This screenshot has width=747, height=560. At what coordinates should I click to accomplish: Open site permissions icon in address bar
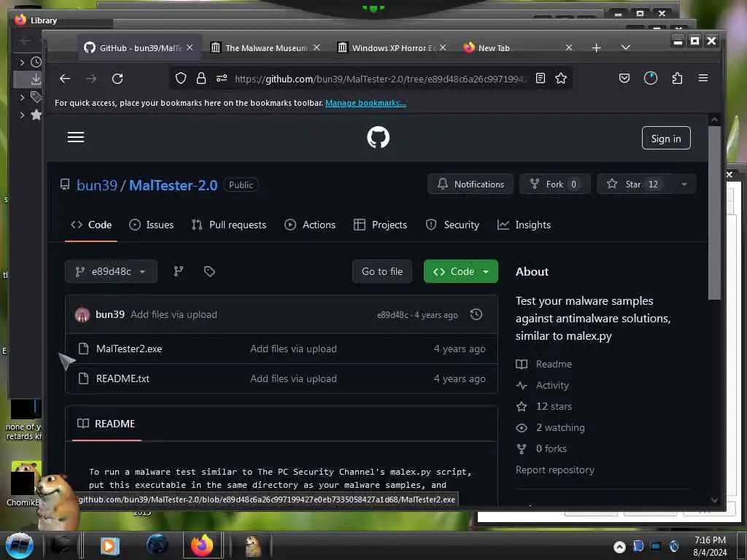[x=222, y=78]
